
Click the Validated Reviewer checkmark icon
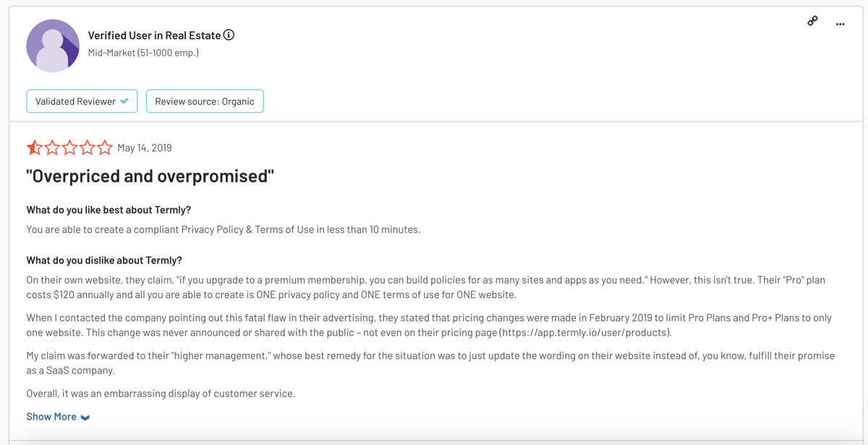(x=124, y=101)
